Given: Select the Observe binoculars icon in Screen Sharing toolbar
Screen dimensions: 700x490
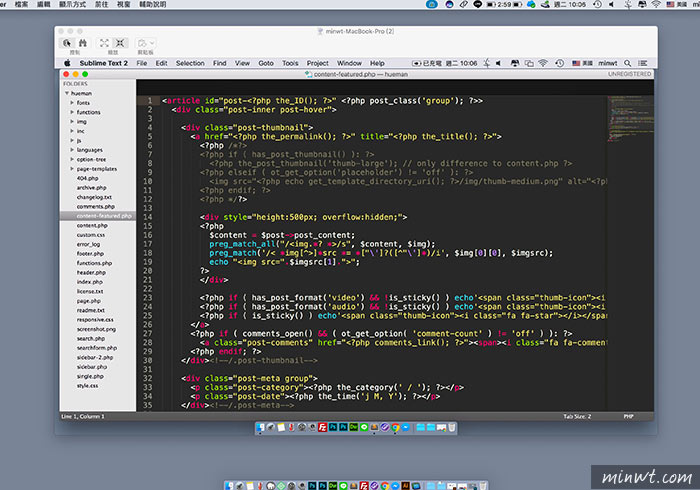Looking at the screenshot, I should [x=83, y=43].
